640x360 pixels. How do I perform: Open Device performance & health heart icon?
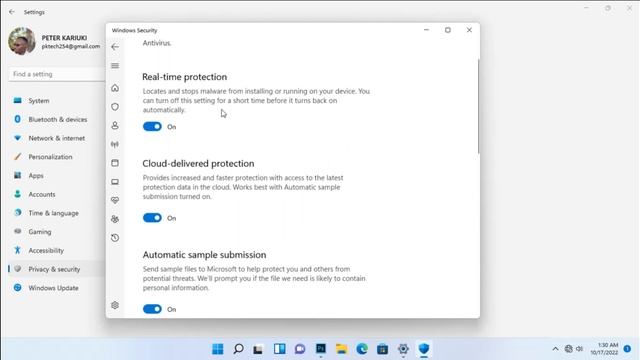pyautogui.click(x=115, y=200)
